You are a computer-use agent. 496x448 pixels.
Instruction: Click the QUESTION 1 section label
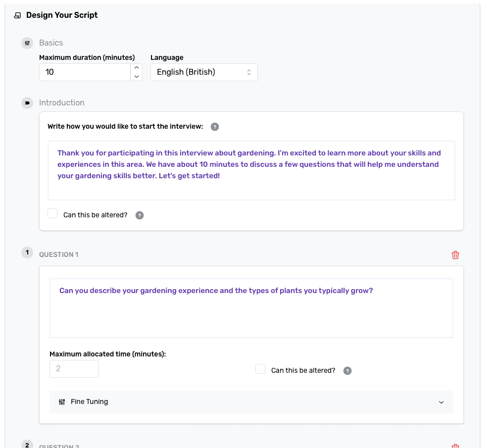[59, 254]
